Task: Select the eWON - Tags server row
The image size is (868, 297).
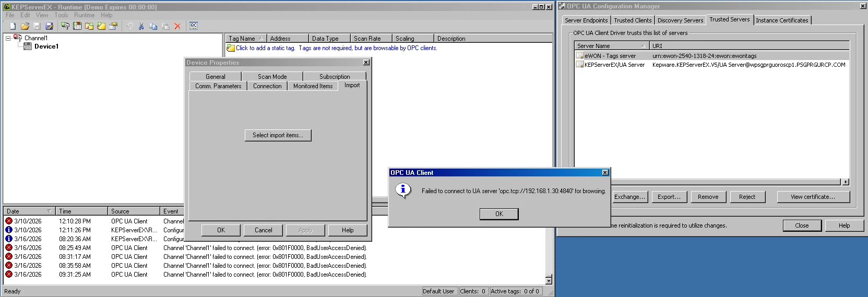Action: coord(712,56)
